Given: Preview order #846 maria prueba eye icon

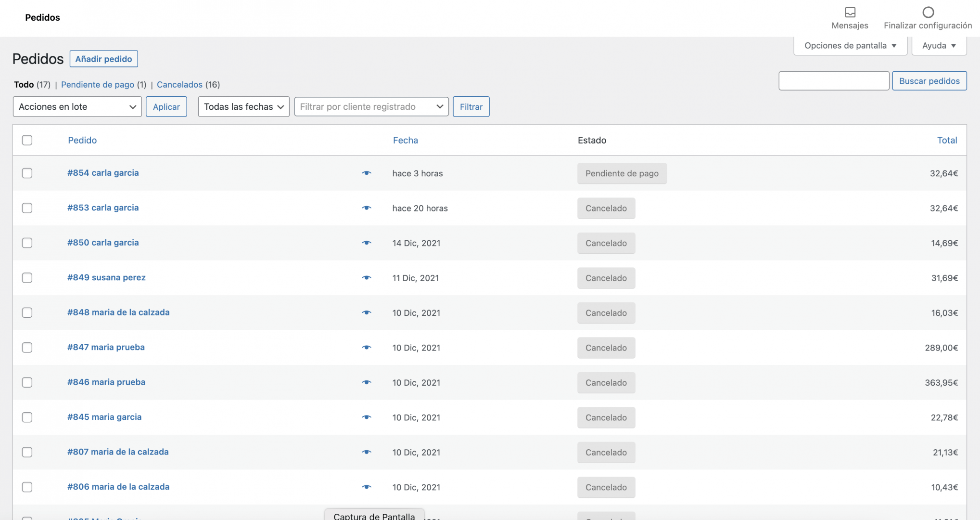Looking at the screenshot, I should (x=367, y=383).
